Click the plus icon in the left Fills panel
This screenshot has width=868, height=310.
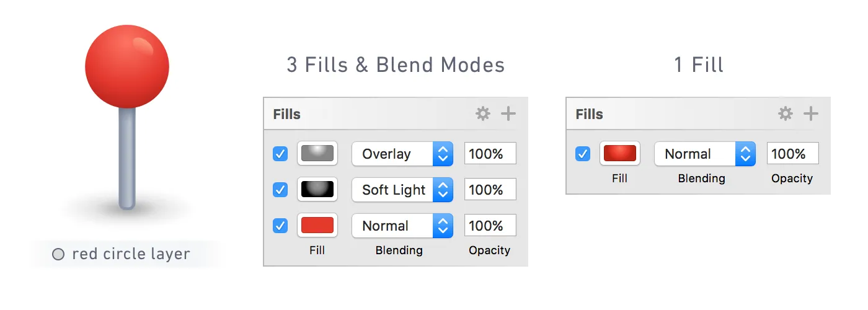(x=508, y=113)
